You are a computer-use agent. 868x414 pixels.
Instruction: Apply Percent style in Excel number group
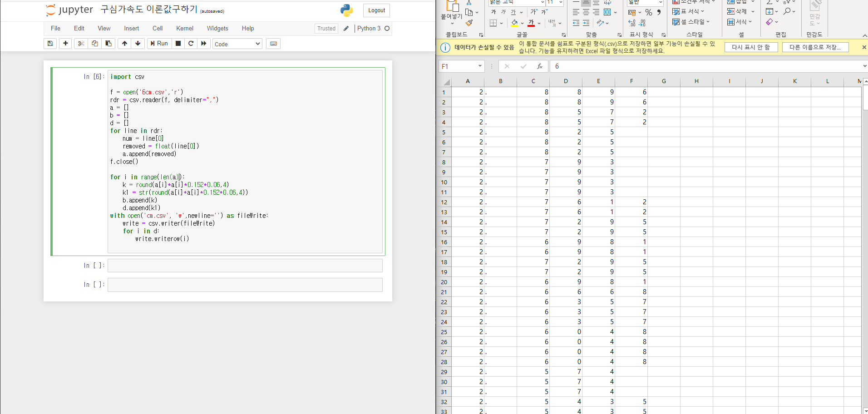coord(649,12)
